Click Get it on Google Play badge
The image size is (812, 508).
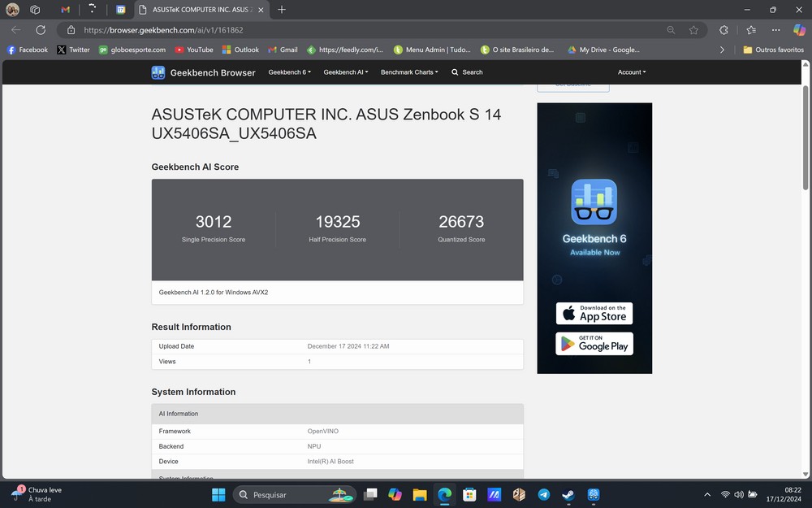pyautogui.click(x=594, y=344)
